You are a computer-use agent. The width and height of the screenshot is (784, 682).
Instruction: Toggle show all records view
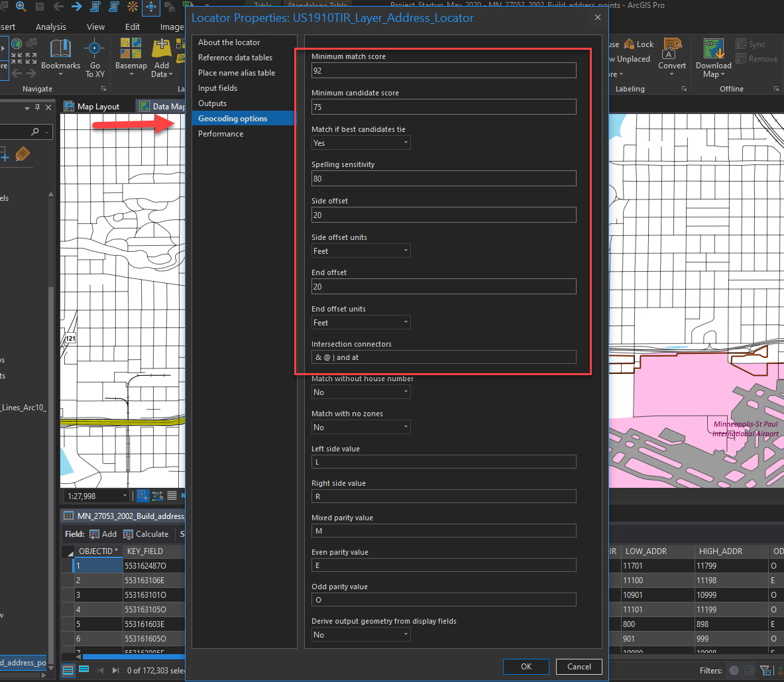[68, 670]
